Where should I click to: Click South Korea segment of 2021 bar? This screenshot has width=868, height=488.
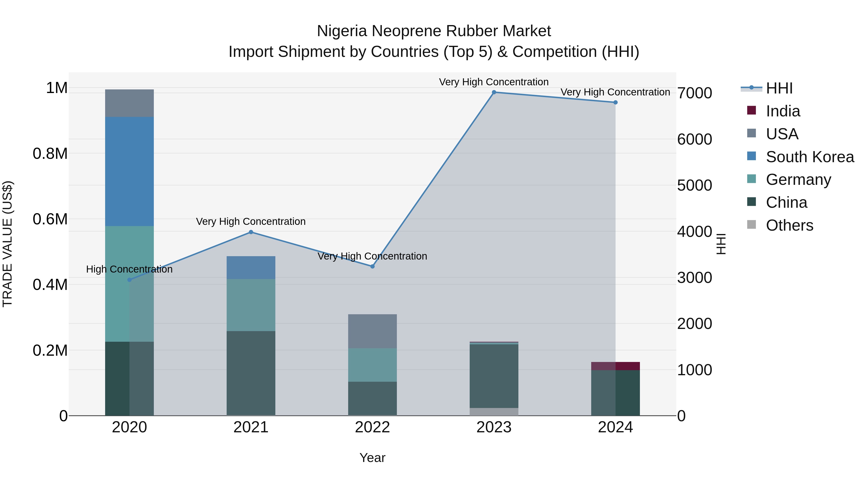[x=251, y=268]
